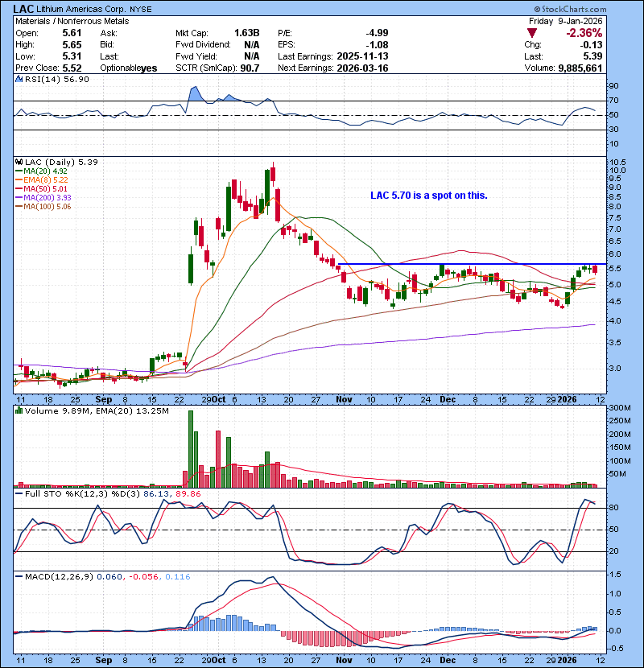The width and height of the screenshot is (644, 668).
Task: Click the Full STO %D value 89.86
Action: point(190,494)
